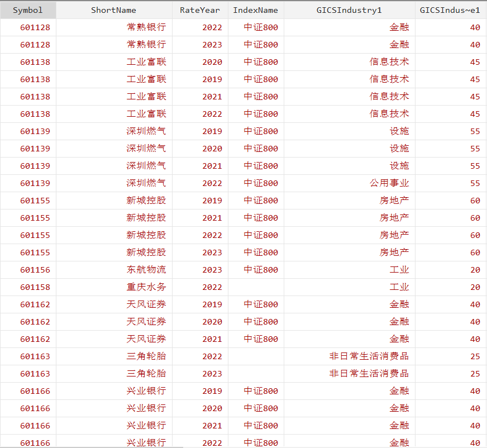Click 中证800 cell for 工业富联 2019

tap(256, 79)
